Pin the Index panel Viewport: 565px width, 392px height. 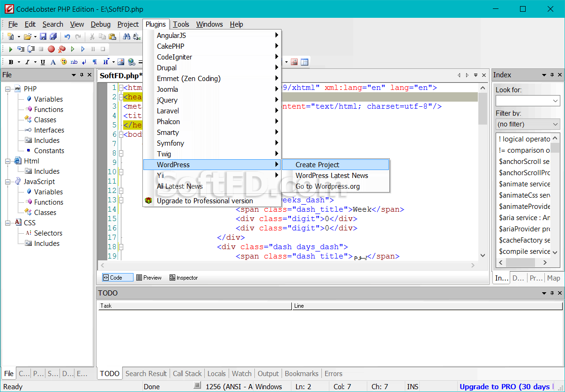coord(552,75)
